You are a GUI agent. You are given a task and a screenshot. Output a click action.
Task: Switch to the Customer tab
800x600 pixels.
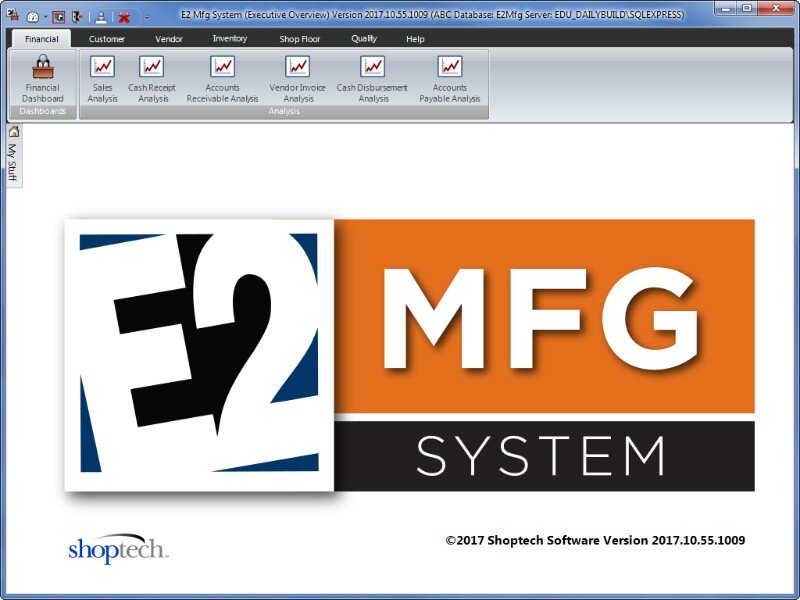107,39
